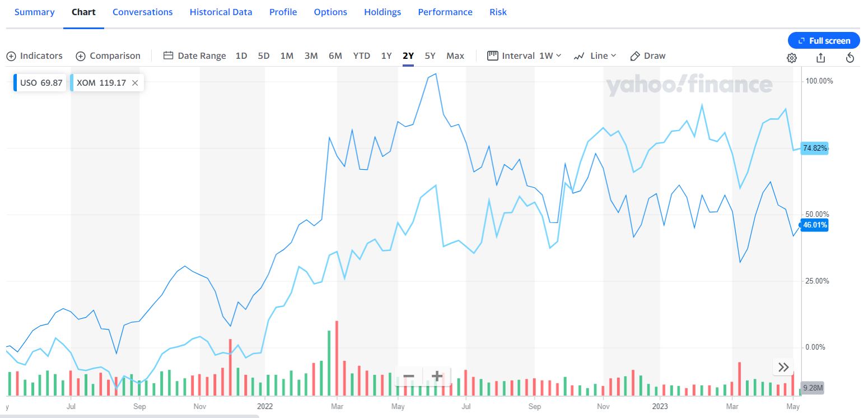Add a comparison symbol
This screenshot has width=868, height=418.
108,56
